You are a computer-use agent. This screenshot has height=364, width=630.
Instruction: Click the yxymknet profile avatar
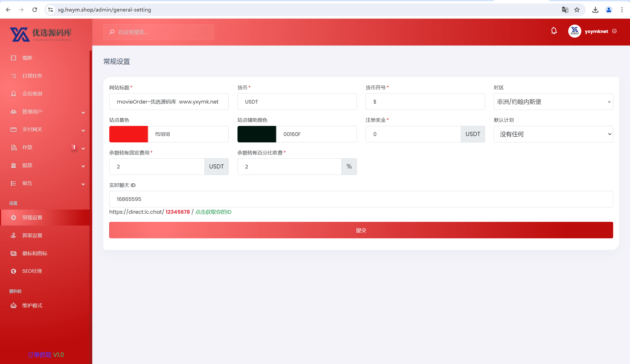574,31
